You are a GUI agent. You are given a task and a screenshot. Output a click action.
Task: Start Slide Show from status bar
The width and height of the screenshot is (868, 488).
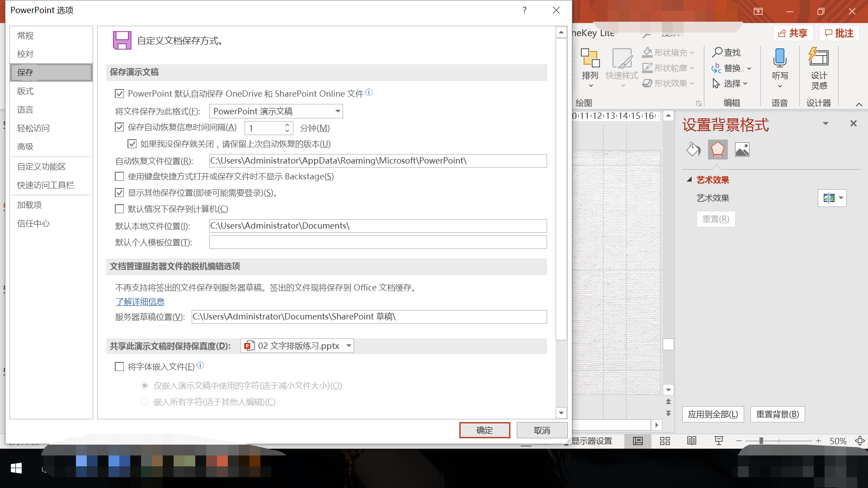(x=719, y=441)
